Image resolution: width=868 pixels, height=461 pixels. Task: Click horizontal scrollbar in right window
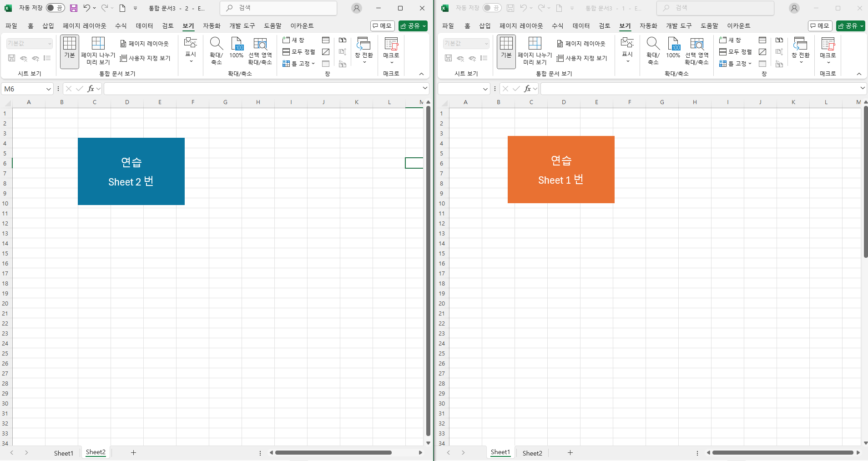click(783, 452)
